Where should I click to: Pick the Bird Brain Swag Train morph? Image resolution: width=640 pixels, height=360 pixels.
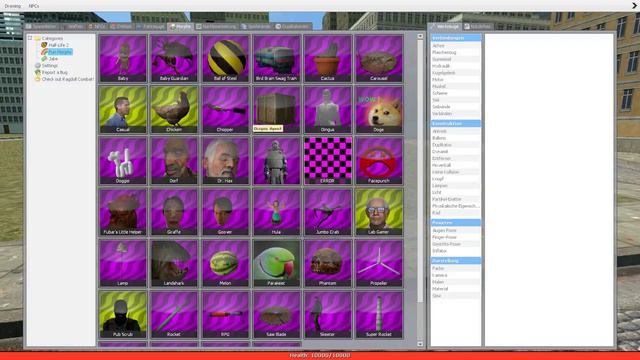coord(276,59)
